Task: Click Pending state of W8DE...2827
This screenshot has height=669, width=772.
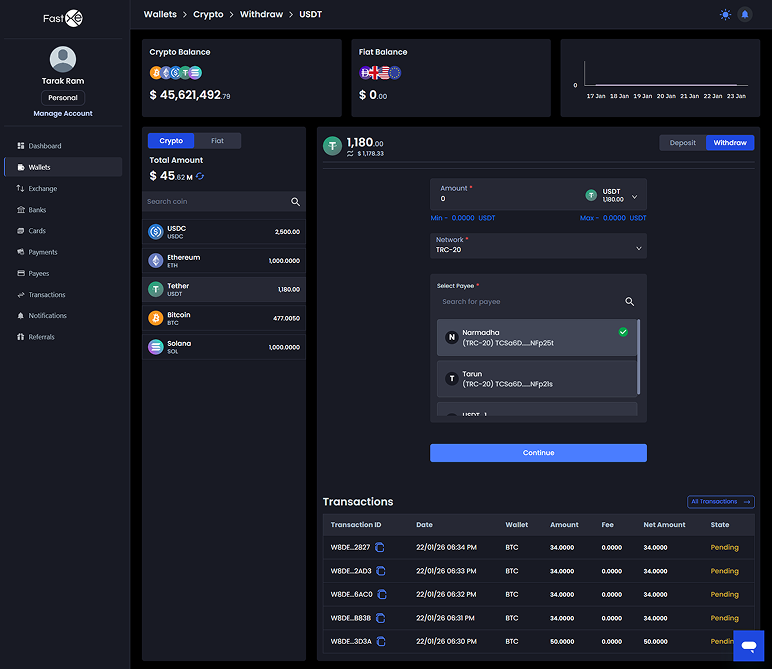Action: 724,547
